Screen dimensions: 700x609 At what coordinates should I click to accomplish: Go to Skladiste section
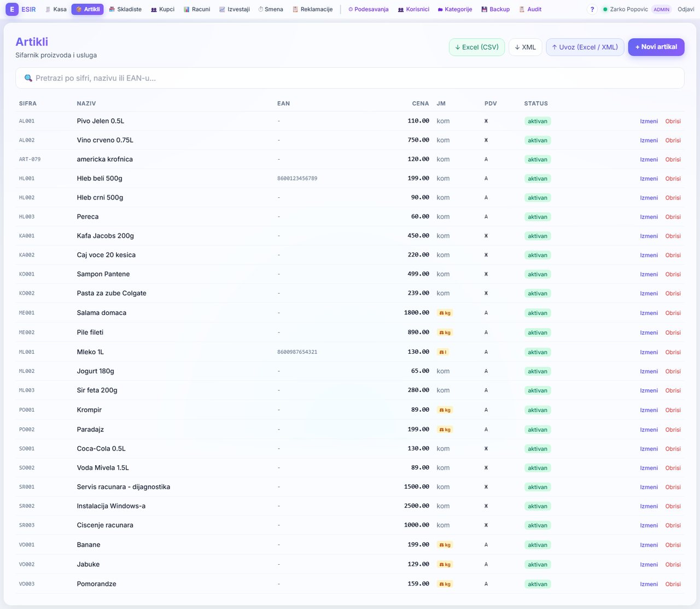coord(125,9)
